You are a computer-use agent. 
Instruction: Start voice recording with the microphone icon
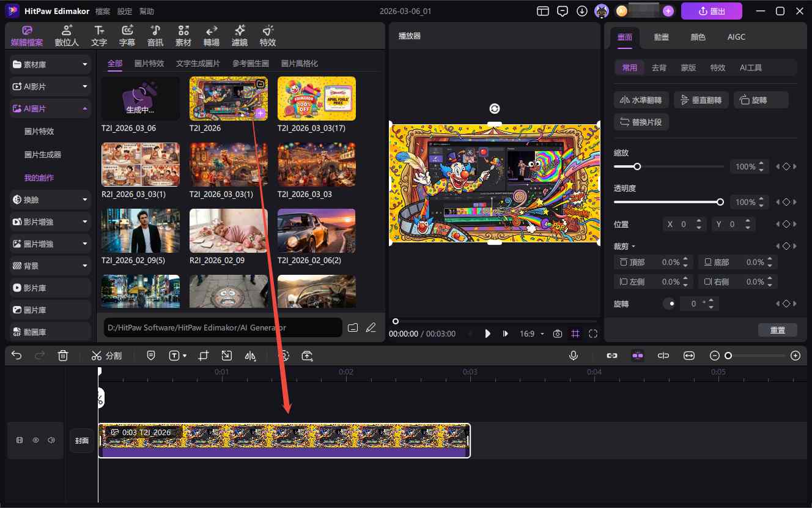[x=574, y=356]
